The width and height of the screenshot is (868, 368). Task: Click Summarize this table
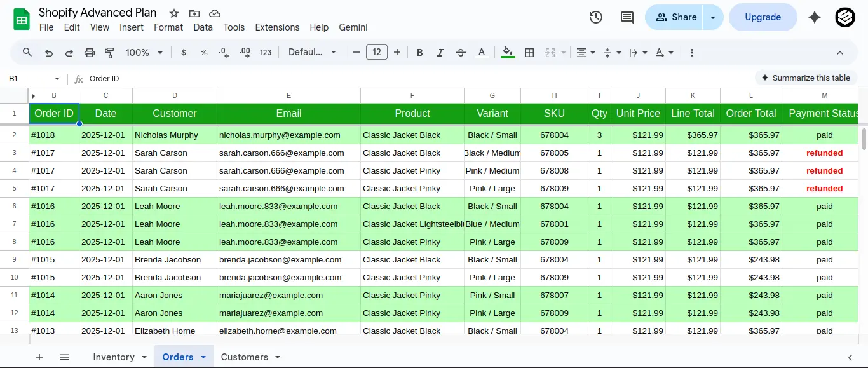[806, 78]
